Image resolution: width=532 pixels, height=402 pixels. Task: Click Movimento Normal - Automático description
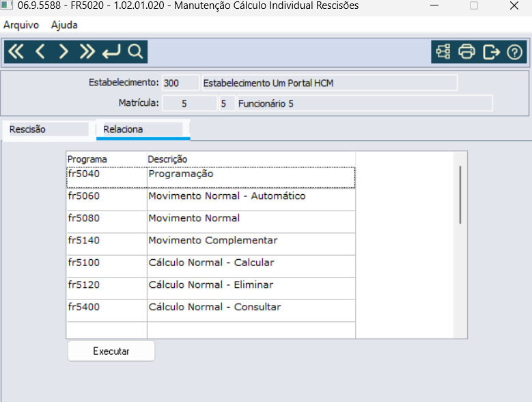pyautogui.click(x=251, y=200)
